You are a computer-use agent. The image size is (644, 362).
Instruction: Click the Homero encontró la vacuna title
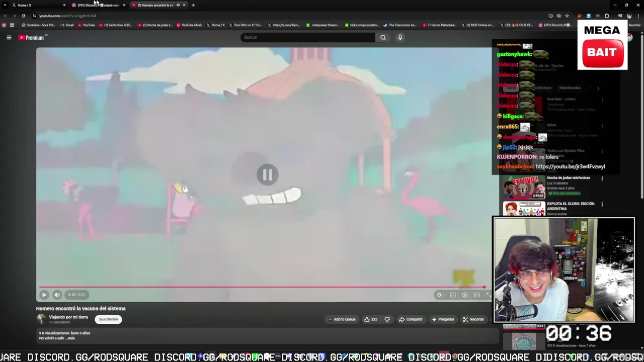pyautogui.click(x=80, y=309)
